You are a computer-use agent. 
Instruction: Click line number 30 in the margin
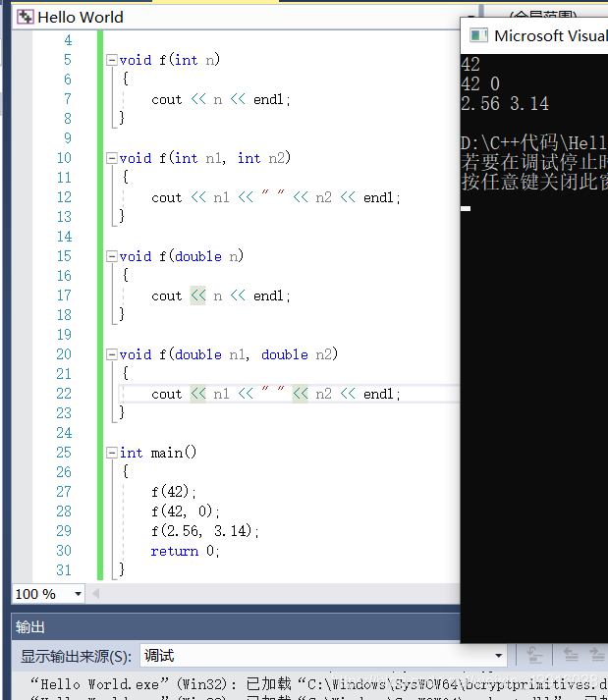(64, 551)
